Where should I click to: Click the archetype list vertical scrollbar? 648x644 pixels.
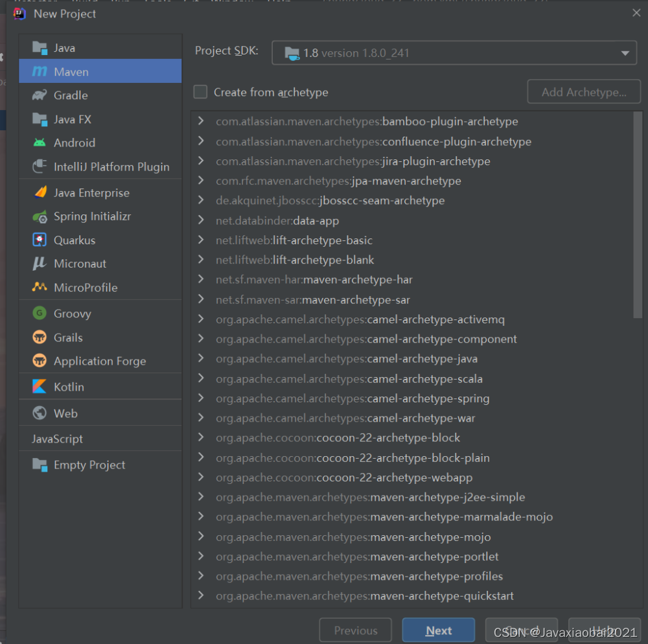638,215
